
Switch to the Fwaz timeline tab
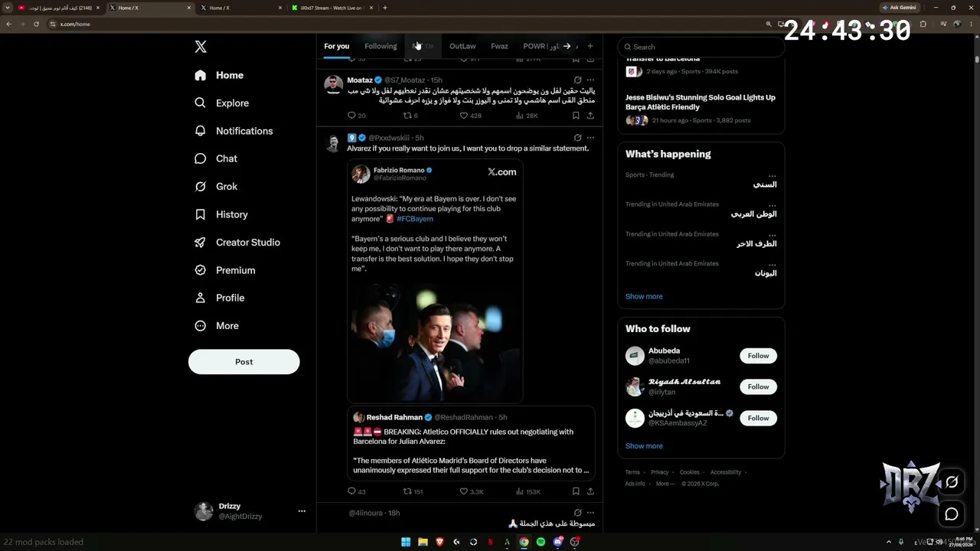499,46
